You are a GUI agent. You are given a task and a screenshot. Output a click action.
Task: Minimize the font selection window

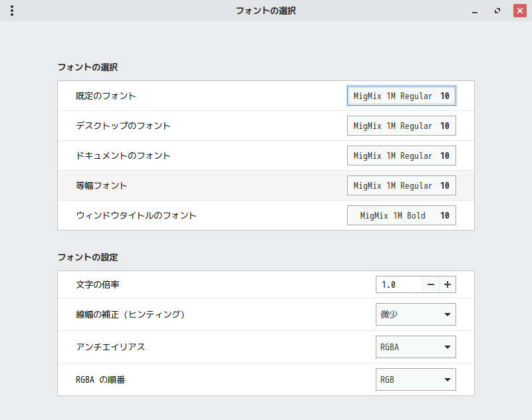pos(475,11)
